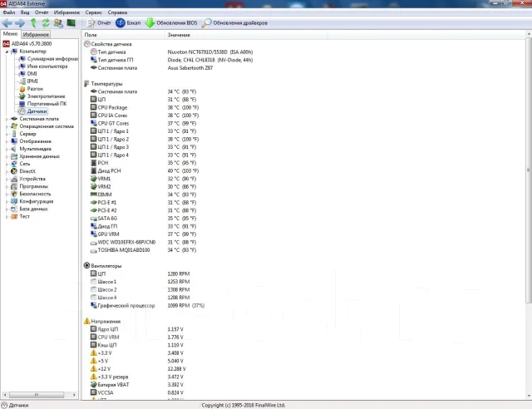
Task: Click the Программы tree icon
Action: click(14, 186)
